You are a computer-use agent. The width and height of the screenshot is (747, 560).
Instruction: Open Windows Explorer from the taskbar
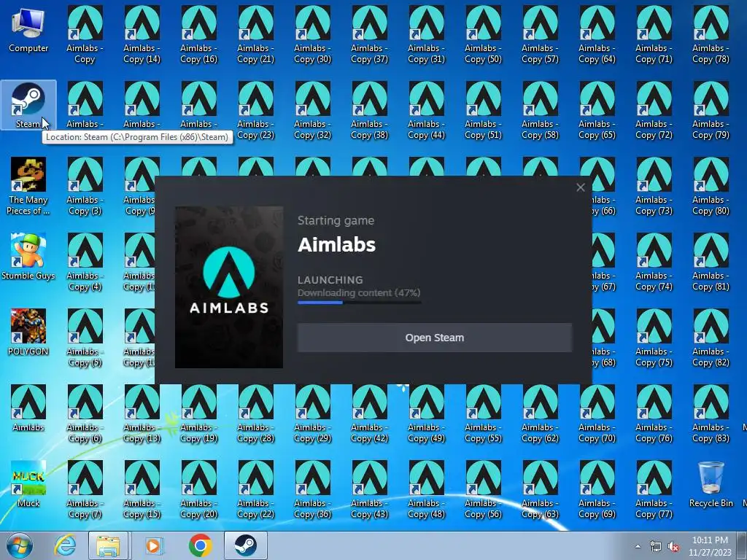coord(108,545)
